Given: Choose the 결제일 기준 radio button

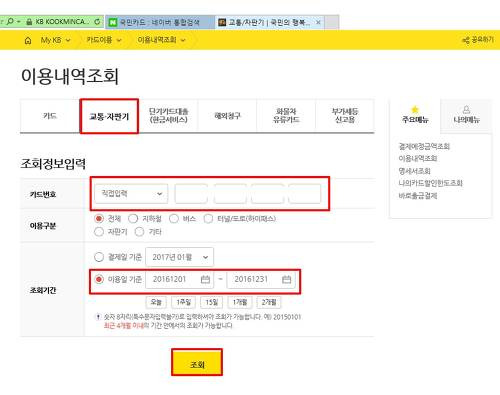Looking at the screenshot, I should (99, 257).
